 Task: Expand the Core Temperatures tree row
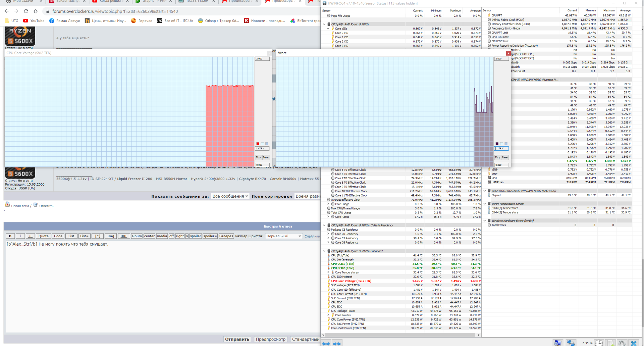[328, 273]
